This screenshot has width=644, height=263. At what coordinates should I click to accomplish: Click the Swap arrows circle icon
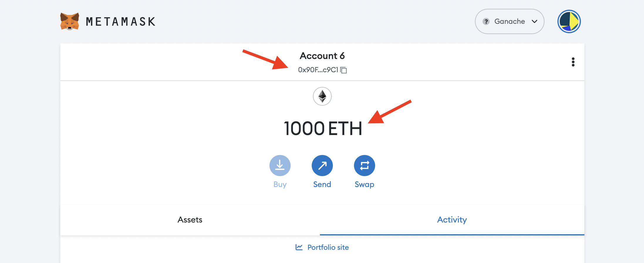coord(365,166)
